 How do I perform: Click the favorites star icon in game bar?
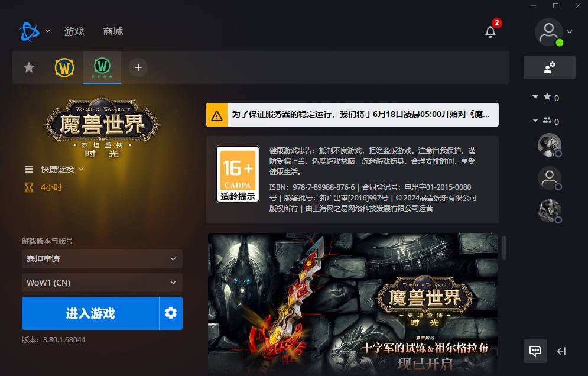click(x=29, y=67)
